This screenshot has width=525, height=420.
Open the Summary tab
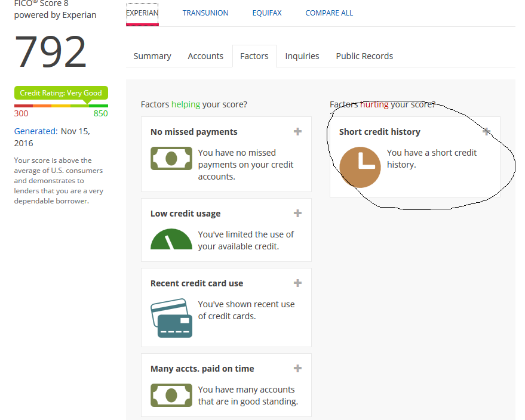(x=152, y=56)
